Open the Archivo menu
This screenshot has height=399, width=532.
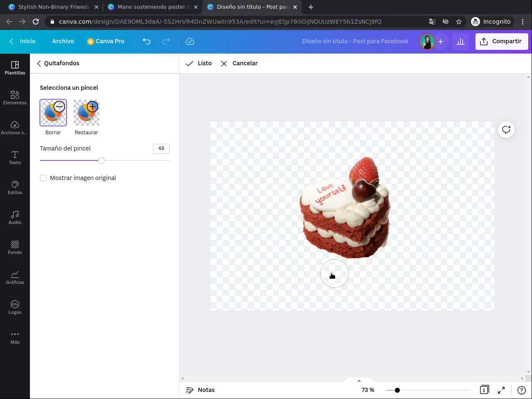(63, 41)
